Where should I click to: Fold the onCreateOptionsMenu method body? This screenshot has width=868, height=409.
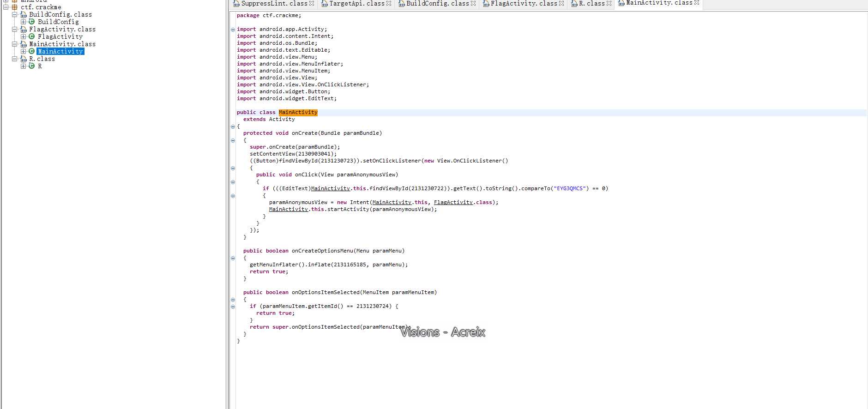233,258
